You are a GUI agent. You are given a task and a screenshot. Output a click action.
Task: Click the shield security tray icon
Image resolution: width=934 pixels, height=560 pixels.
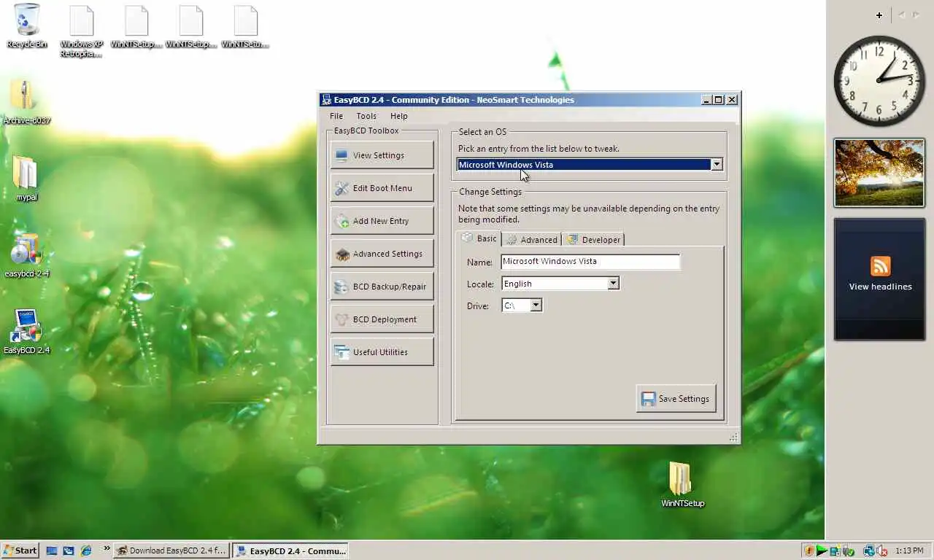click(808, 551)
